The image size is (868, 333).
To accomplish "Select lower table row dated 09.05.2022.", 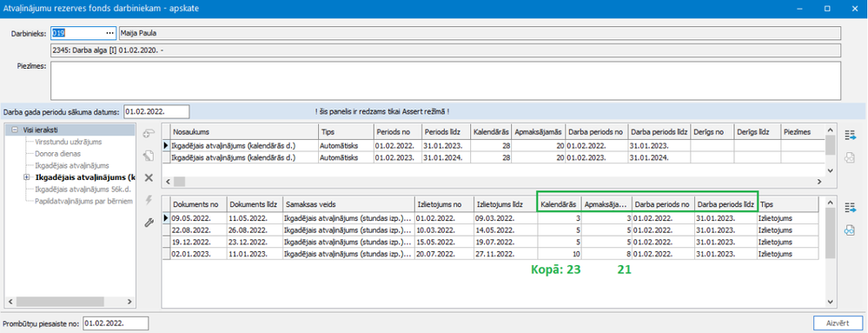I will tap(490, 218).
